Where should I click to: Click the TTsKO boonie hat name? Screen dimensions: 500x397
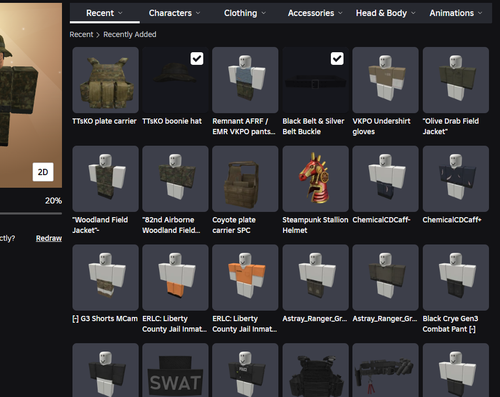click(x=172, y=121)
